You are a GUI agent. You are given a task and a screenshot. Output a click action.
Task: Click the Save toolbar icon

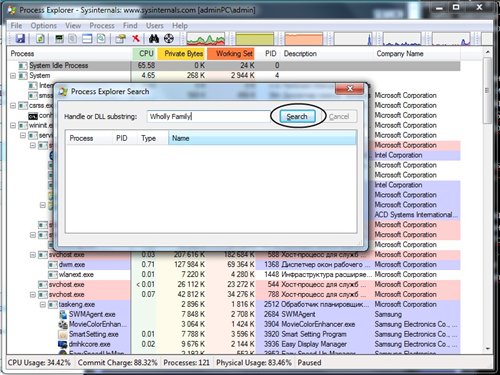click(x=20, y=39)
